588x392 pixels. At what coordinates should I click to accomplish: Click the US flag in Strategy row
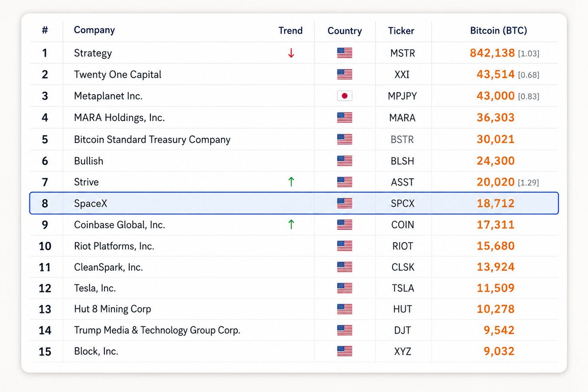click(344, 53)
